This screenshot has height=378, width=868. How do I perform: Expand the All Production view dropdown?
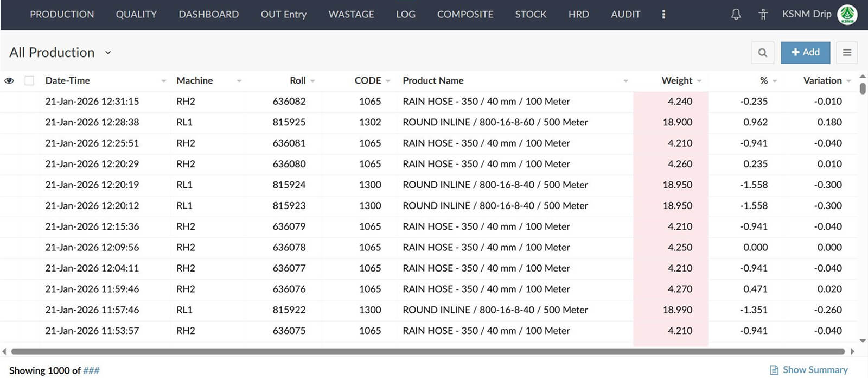point(108,53)
